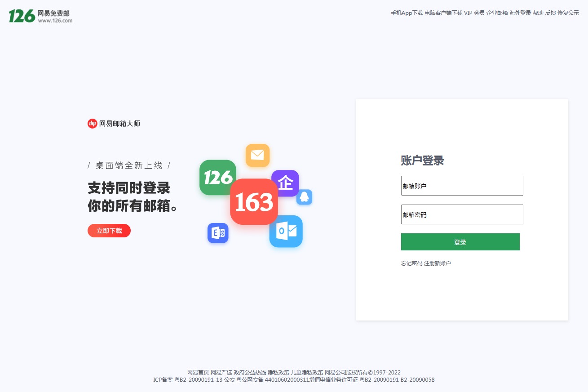
Task: Focus the 邮箱密码 password field
Action: (462, 214)
